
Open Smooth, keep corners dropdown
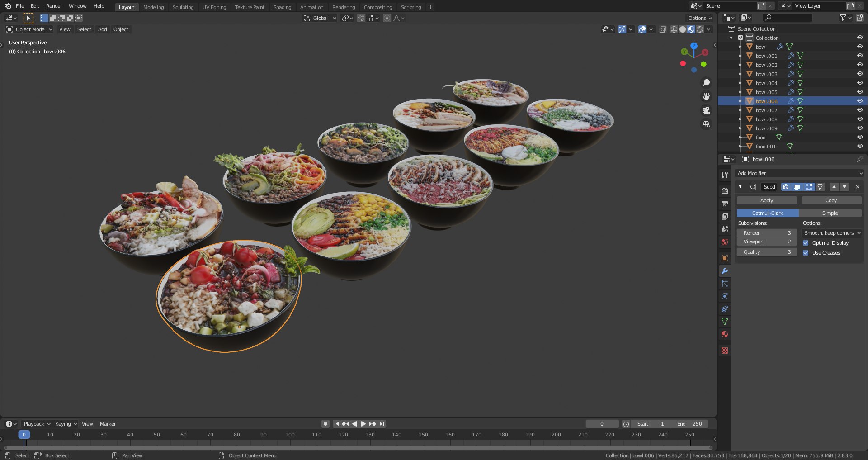pyautogui.click(x=832, y=233)
